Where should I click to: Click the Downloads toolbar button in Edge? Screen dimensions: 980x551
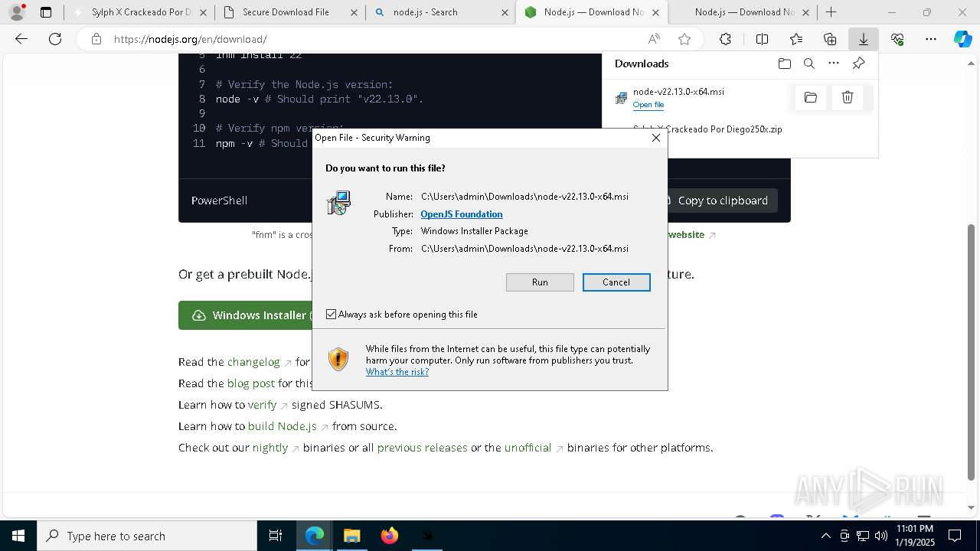[x=864, y=39]
